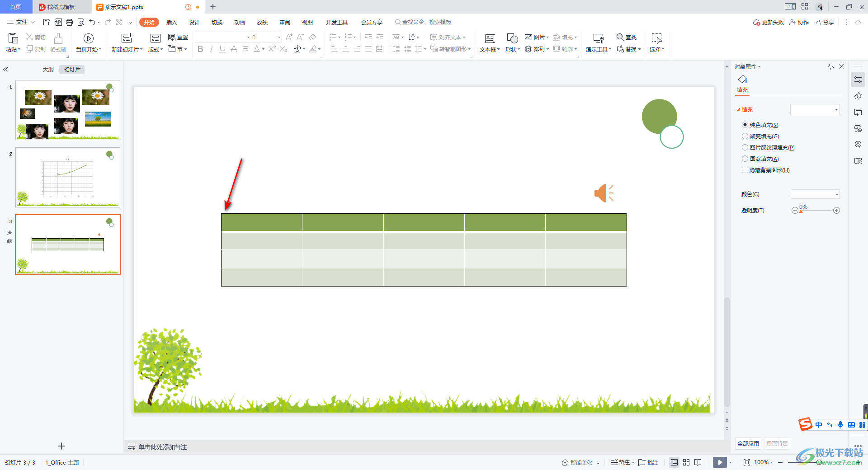
Task: Open the Picture insert dropdown
Action: [537, 37]
